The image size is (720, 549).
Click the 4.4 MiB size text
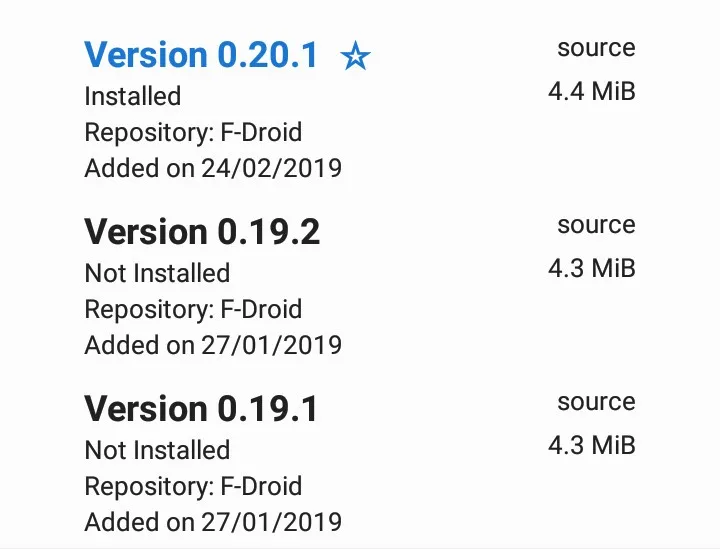[x=591, y=92]
